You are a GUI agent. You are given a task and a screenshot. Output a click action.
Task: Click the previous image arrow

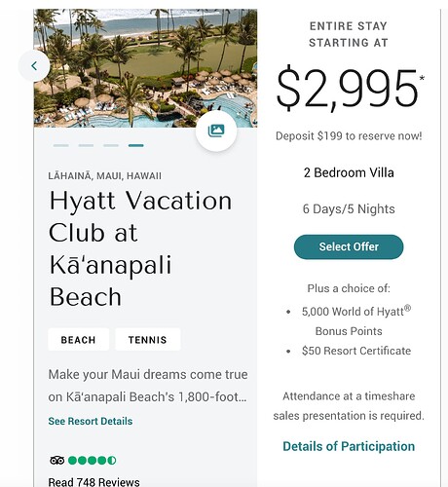(x=34, y=66)
